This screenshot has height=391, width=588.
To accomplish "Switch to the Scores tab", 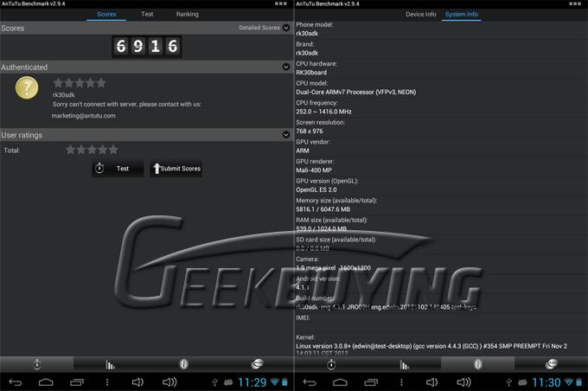I will pyautogui.click(x=106, y=14).
